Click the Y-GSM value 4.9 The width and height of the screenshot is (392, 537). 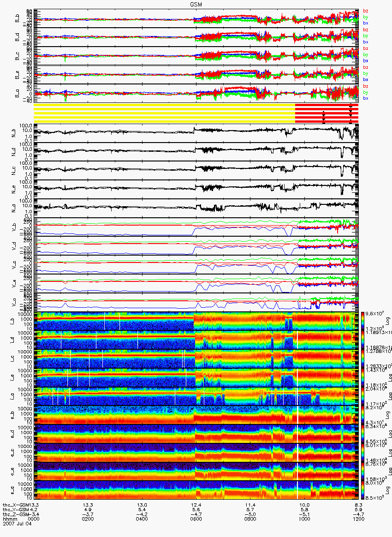88,510
